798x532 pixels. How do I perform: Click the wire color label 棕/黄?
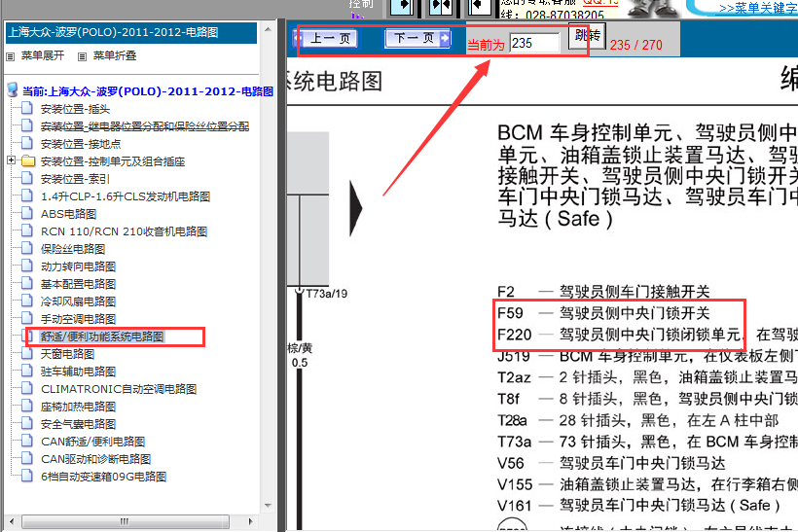[x=300, y=348]
